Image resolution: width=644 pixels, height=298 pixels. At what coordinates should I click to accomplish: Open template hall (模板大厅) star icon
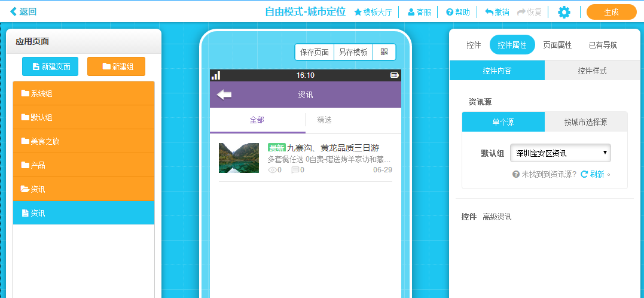click(x=358, y=12)
